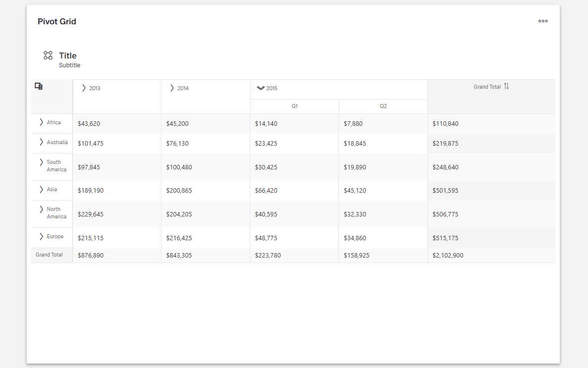
Task: Select the Asia 2013 cell $189,190
Action: (91, 191)
